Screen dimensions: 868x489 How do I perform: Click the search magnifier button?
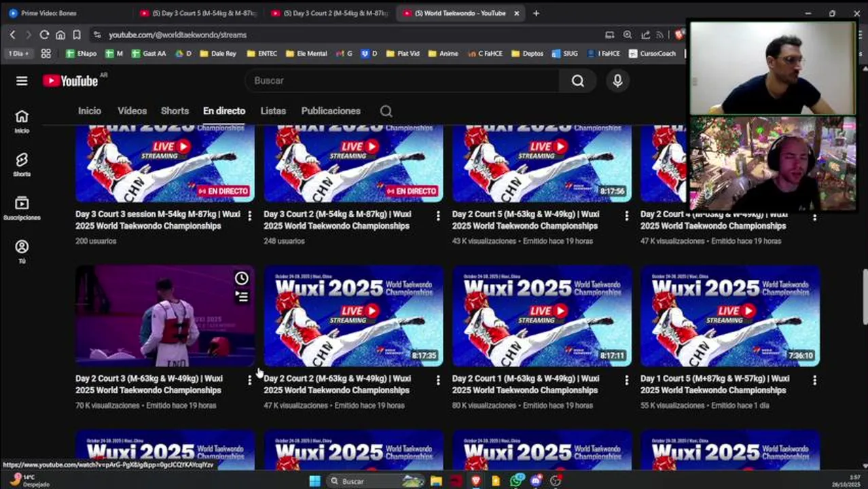[577, 81]
